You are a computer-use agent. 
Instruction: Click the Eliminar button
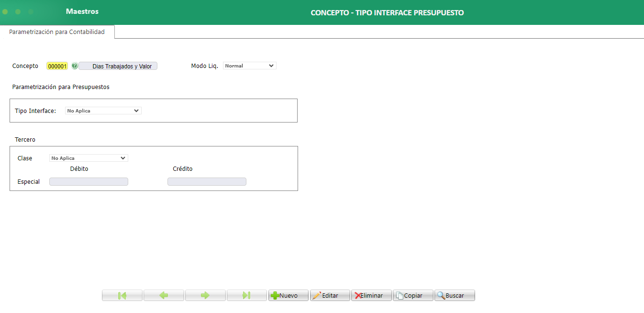pos(372,295)
